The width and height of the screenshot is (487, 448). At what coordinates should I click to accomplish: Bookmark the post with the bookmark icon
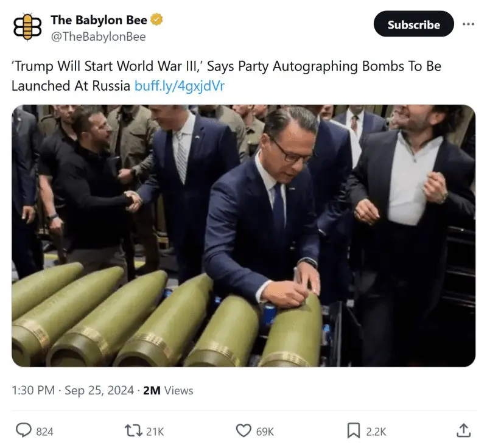click(353, 431)
